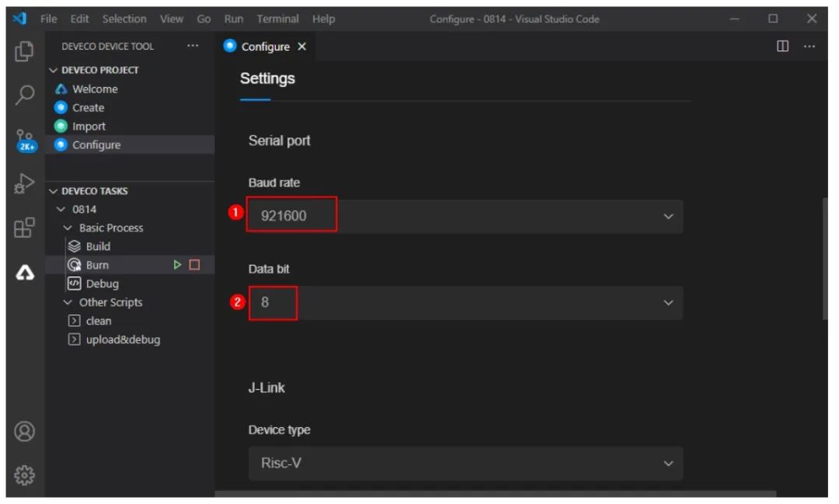
Task: Open the Explorer view in activity bar
Action: (24, 51)
